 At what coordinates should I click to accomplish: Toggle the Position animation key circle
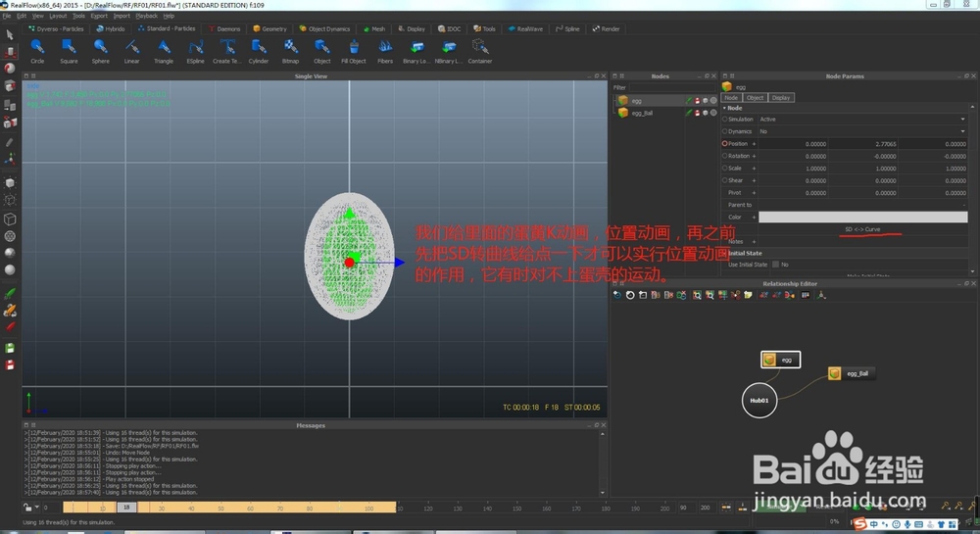tap(725, 144)
